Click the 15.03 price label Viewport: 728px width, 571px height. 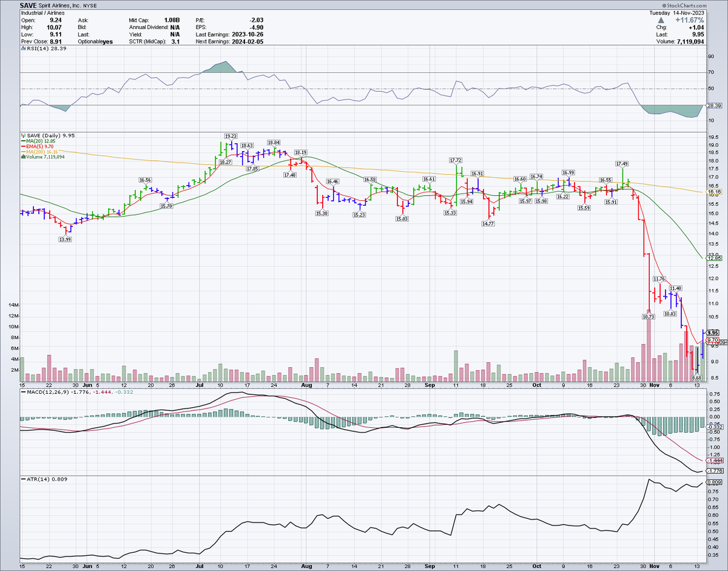pyautogui.click(x=402, y=218)
